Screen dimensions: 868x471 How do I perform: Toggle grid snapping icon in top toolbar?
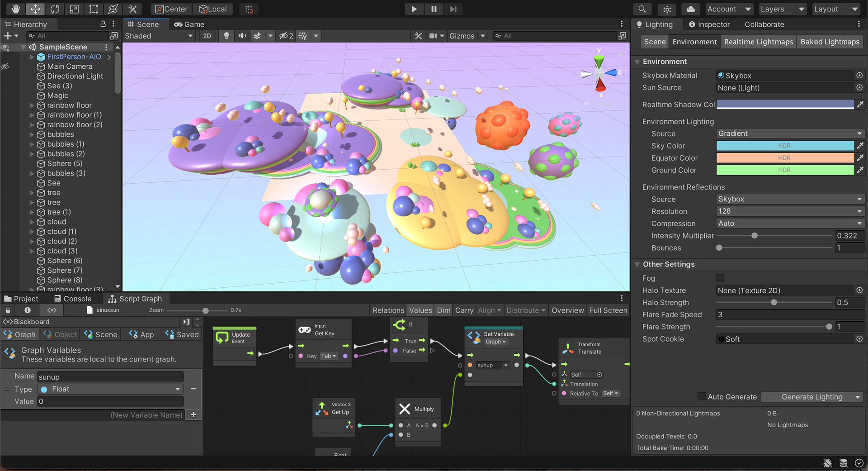pyautogui.click(x=249, y=9)
